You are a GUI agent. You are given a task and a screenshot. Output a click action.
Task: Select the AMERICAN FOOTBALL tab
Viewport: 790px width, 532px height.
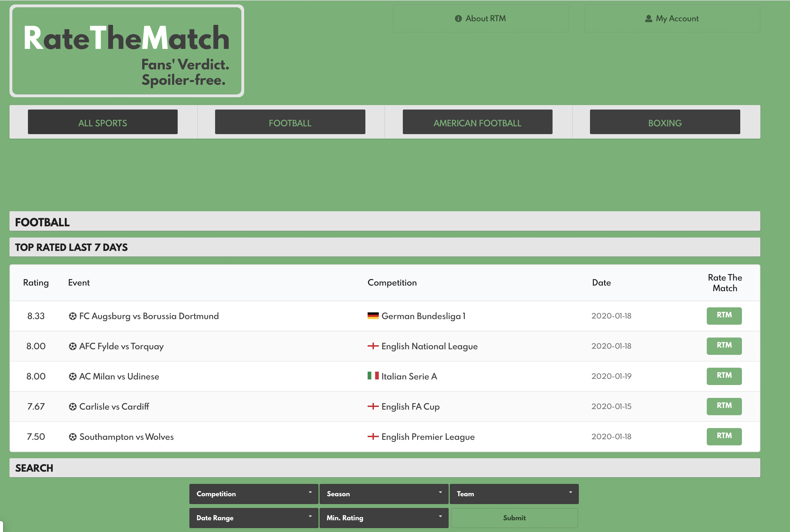pos(477,122)
